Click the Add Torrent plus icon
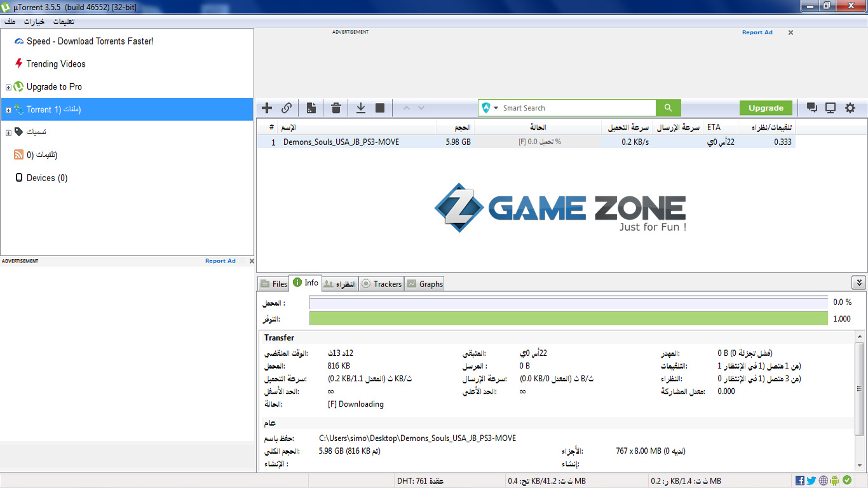Image resolution: width=868 pixels, height=488 pixels. click(267, 108)
